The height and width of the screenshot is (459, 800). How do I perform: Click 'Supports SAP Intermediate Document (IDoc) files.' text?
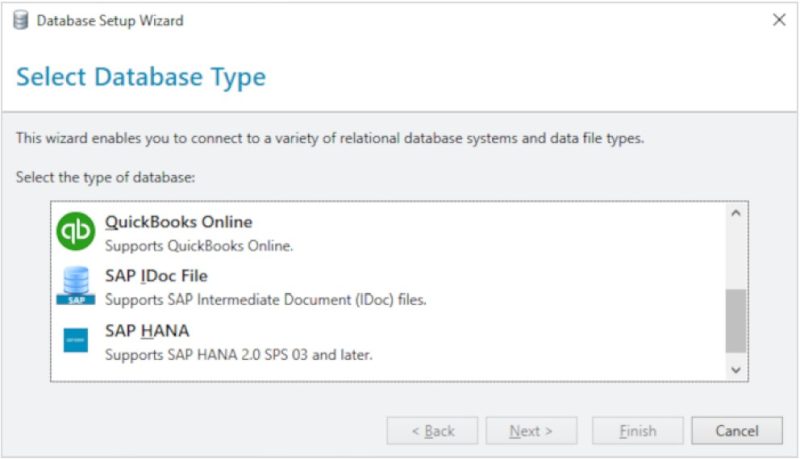[x=265, y=299]
